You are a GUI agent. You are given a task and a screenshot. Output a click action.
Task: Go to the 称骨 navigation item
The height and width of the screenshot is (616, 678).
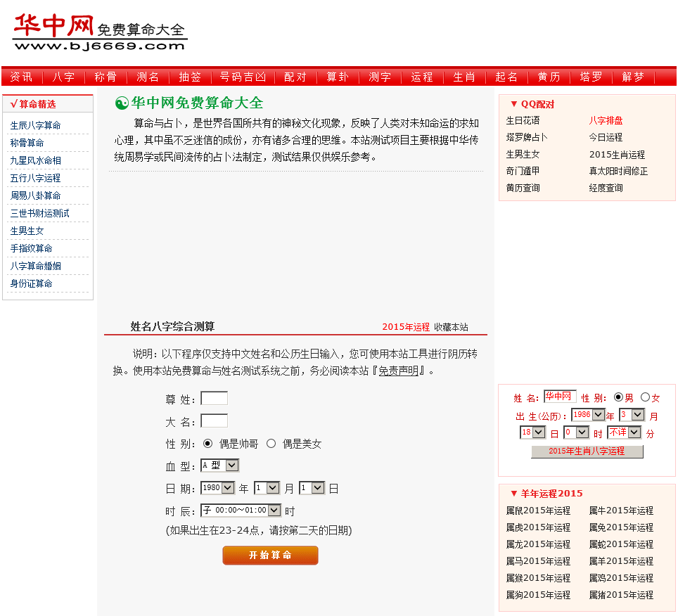click(105, 77)
